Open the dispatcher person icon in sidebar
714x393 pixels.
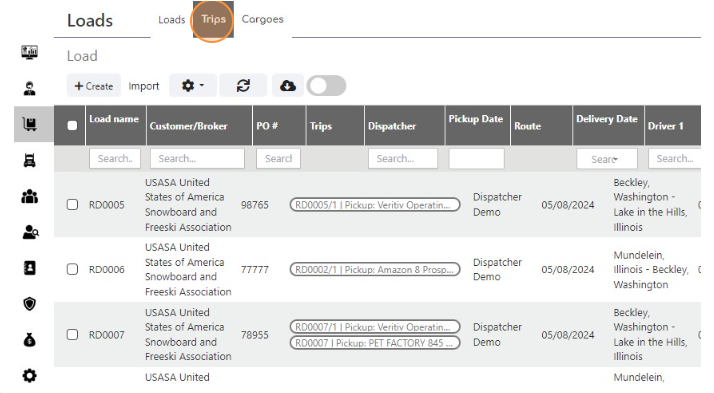(x=30, y=88)
